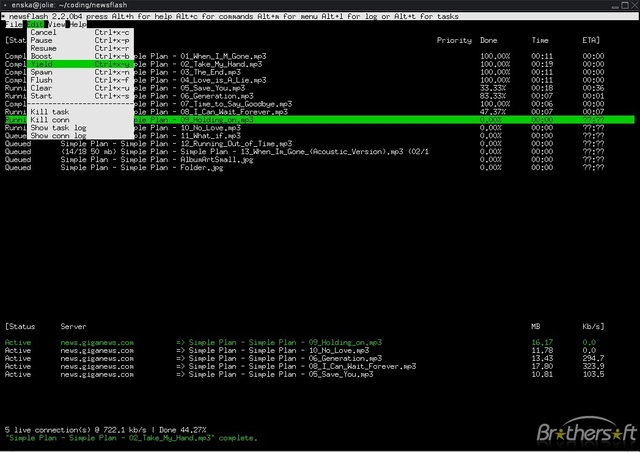Select the 04_Love_is_A_Lie.mp3 task row

tap(320, 80)
